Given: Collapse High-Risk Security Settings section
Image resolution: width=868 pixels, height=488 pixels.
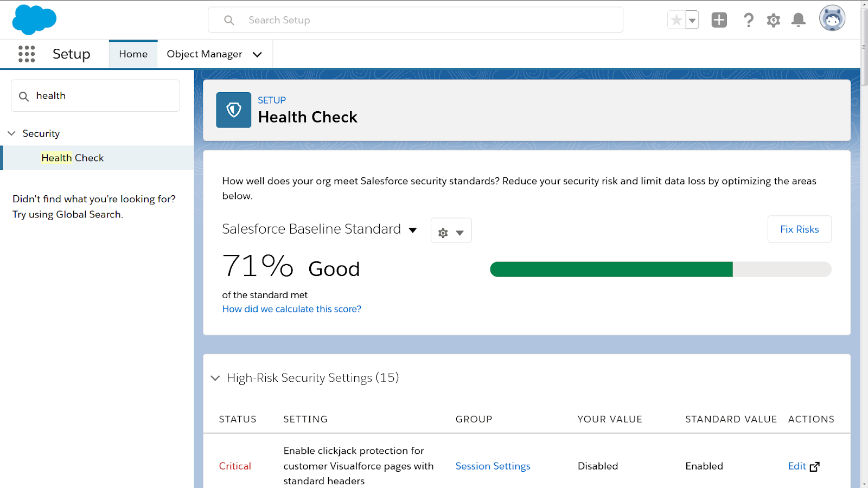Looking at the screenshot, I should [x=215, y=378].
